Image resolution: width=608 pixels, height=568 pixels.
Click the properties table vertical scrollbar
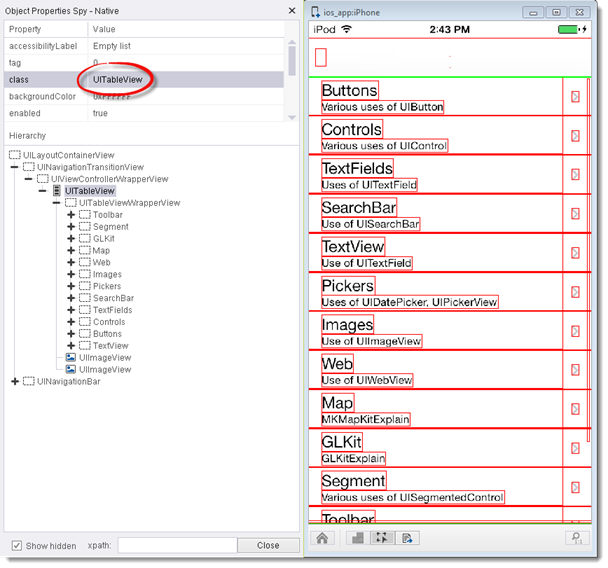point(292,59)
